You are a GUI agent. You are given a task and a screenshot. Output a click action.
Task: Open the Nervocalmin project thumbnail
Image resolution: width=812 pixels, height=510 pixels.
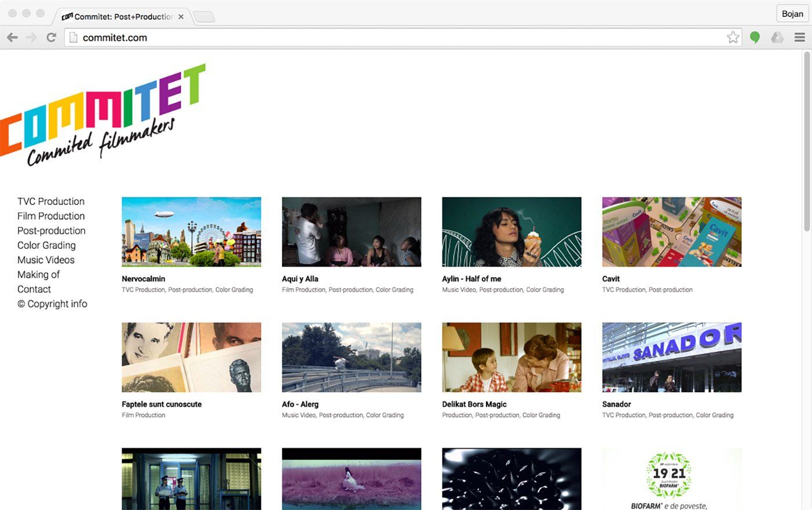coord(191,232)
